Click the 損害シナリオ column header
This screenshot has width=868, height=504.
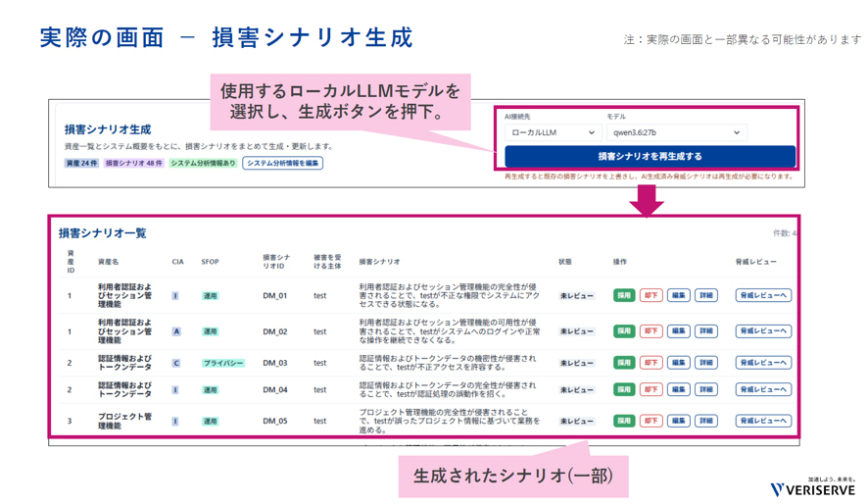[x=379, y=262]
